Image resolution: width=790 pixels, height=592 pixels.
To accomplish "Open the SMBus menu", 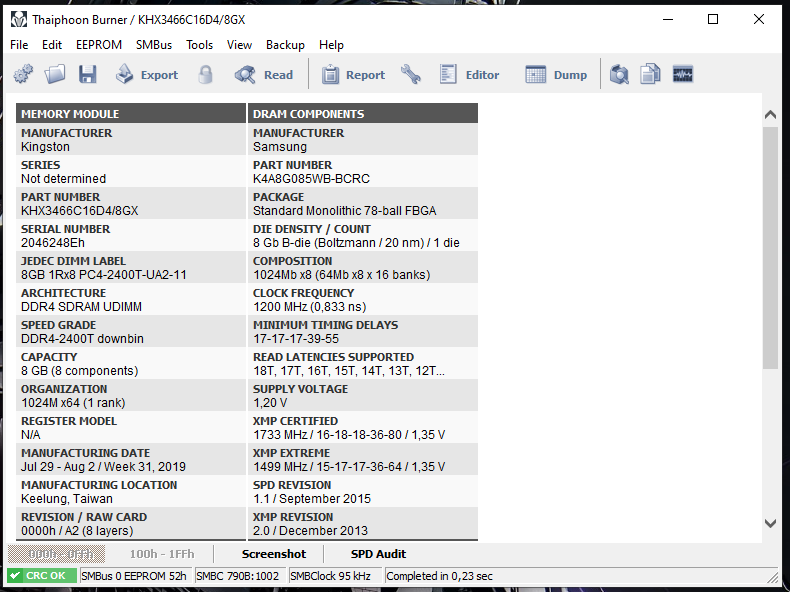I will [154, 45].
